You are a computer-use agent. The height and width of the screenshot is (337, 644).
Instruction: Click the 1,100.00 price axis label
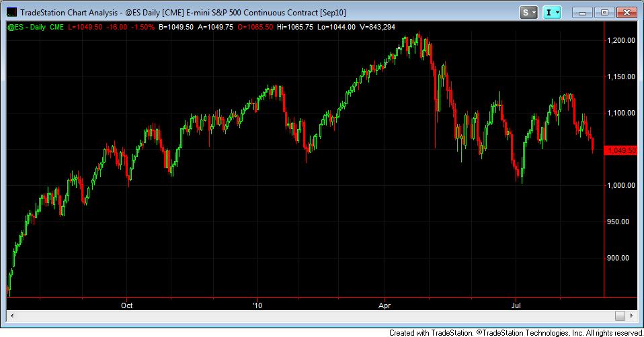621,113
